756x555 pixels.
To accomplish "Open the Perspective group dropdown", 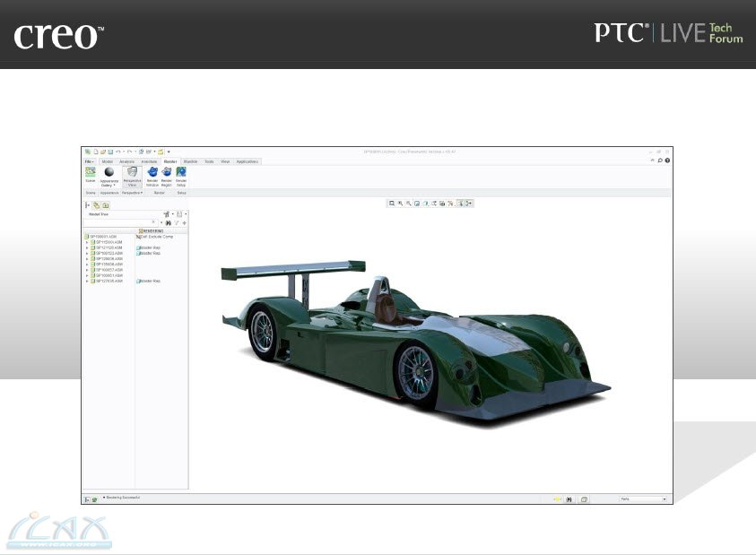I will [x=133, y=192].
